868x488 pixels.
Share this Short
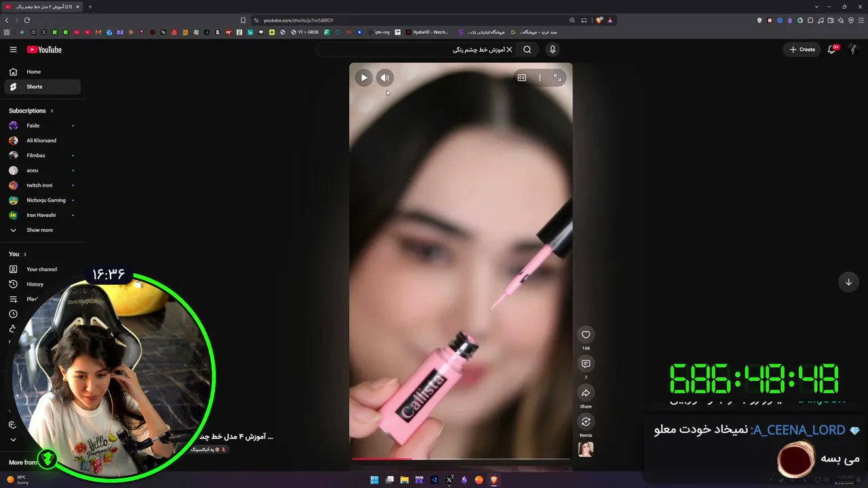(x=586, y=393)
